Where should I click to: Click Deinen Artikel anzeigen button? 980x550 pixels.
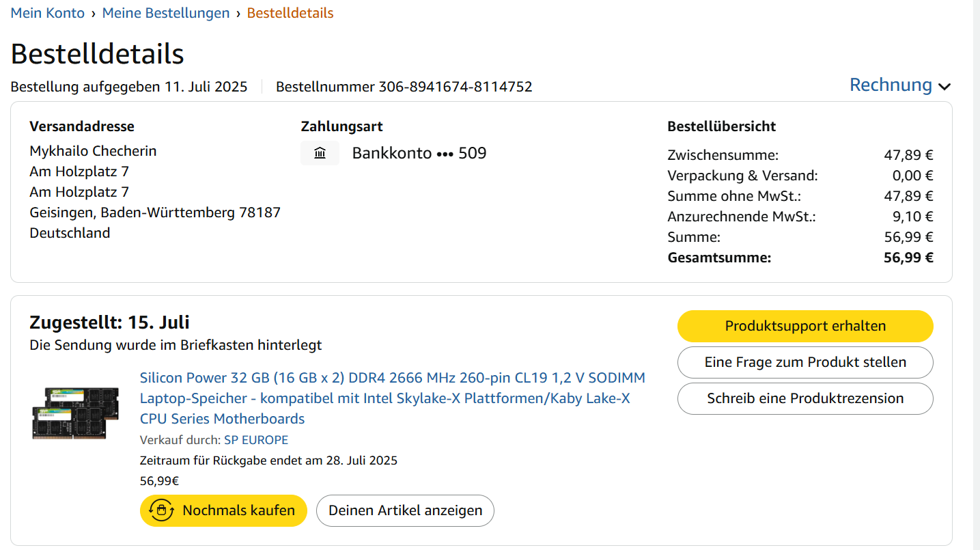coord(405,510)
